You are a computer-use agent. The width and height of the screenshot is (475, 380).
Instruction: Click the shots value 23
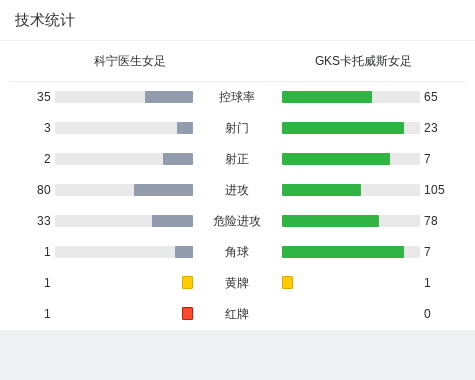click(431, 128)
